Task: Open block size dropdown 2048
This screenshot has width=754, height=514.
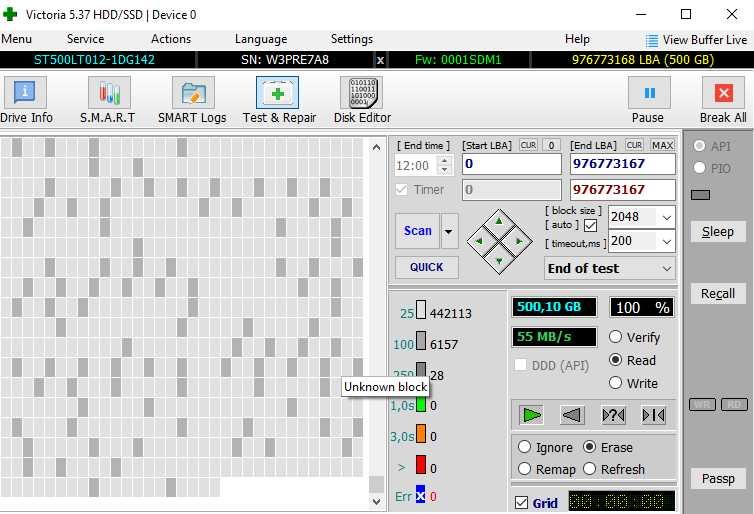Action: click(666, 217)
